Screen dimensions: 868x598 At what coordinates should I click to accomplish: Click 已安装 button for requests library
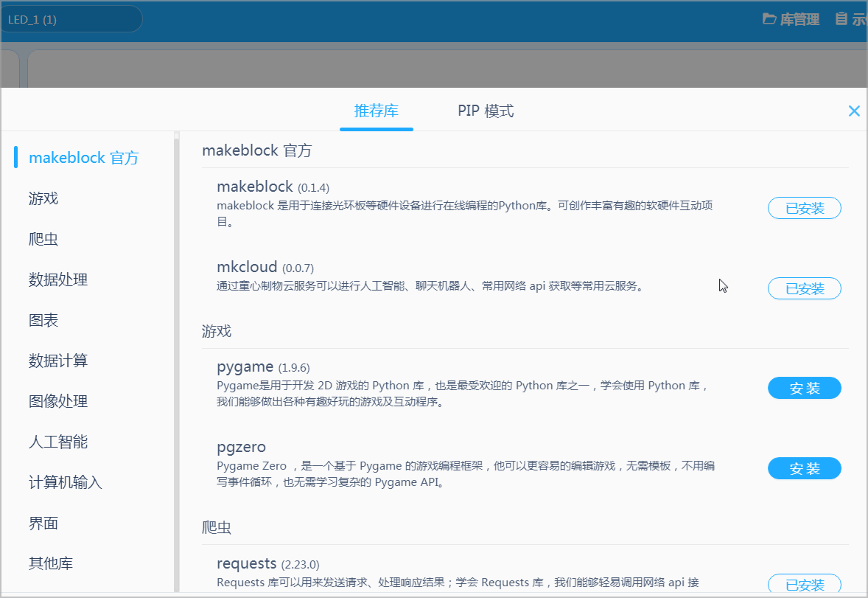coord(805,584)
